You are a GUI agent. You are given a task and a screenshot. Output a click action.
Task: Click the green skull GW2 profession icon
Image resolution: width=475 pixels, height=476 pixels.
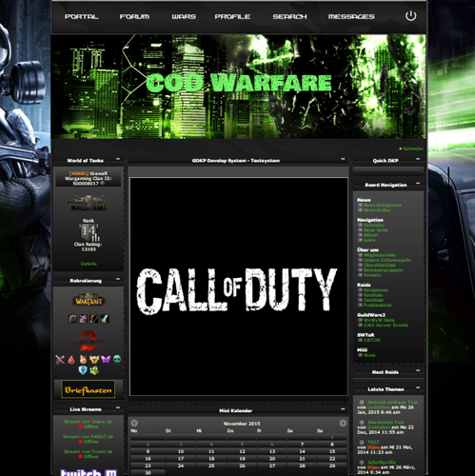click(117, 360)
